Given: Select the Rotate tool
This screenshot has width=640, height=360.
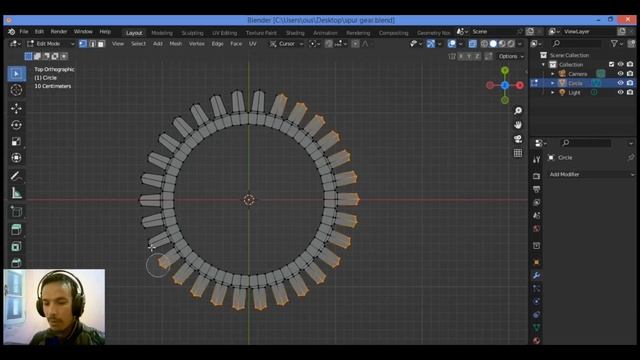Looking at the screenshot, I should click(16, 125).
